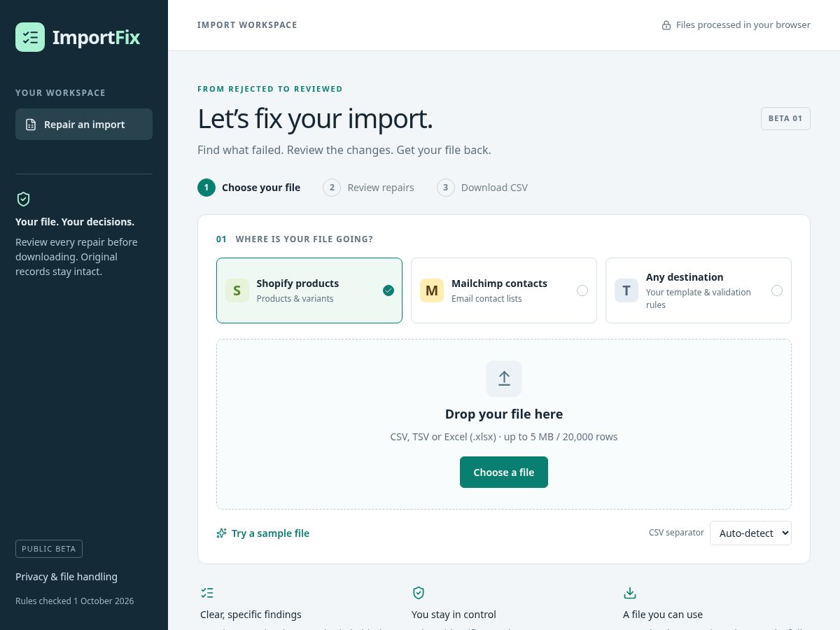Click the 'WHERE IS YOUR FILE GOING?' label
840x630 pixels.
pos(304,239)
